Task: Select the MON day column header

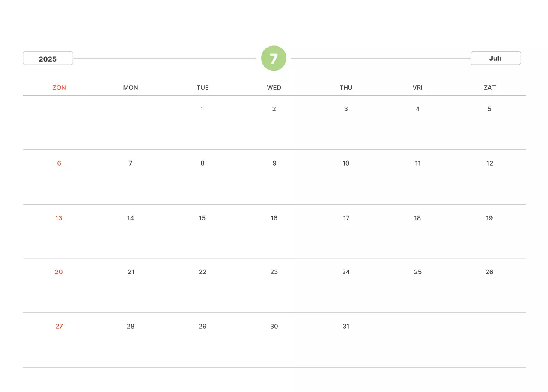Action: 131,88
